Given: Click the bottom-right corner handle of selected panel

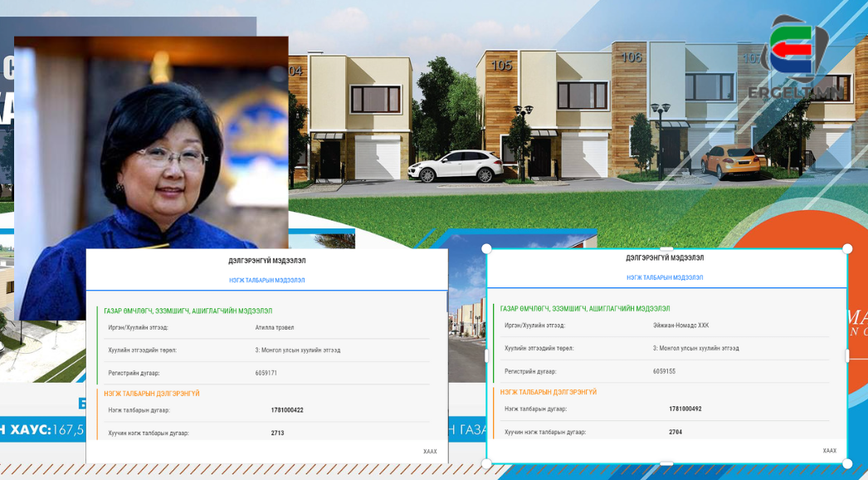Looking at the screenshot, I should 847,463.
